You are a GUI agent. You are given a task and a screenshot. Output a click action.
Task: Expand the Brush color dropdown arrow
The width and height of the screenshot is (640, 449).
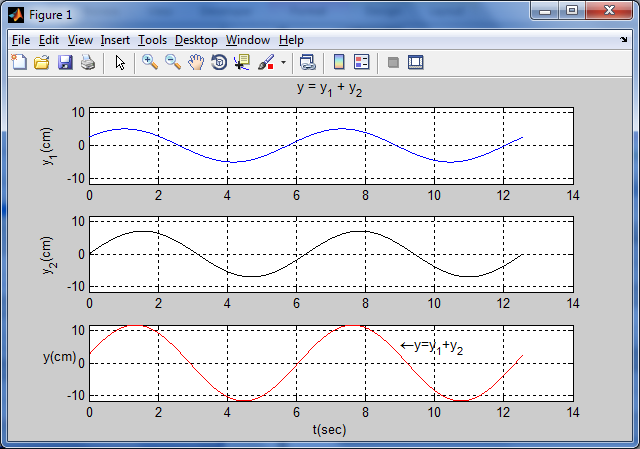(283, 62)
